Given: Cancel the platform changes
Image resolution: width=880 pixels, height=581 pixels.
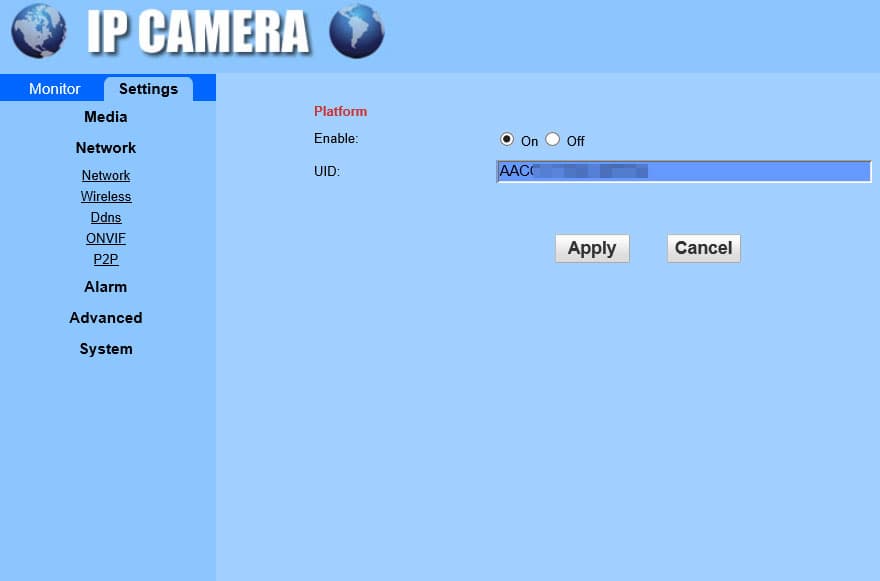Looking at the screenshot, I should click(x=703, y=248).
